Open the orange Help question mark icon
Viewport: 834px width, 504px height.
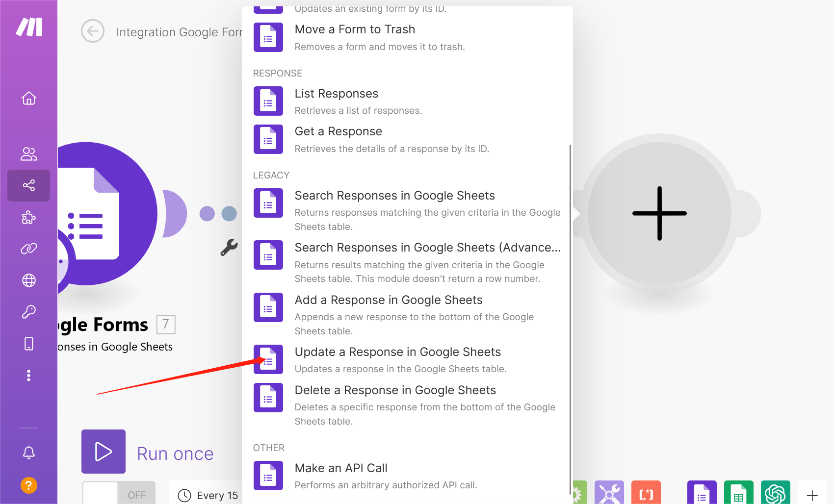pyautogui.click(x=29, y=485)
